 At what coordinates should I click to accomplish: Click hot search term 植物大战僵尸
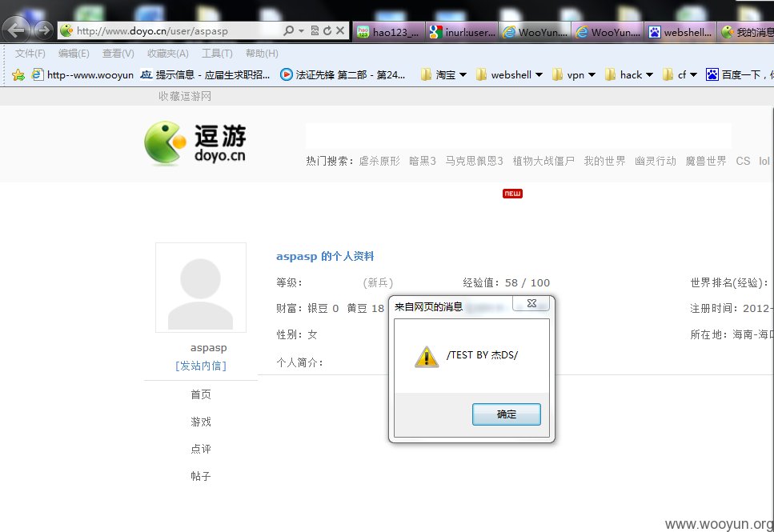point(543,161)
